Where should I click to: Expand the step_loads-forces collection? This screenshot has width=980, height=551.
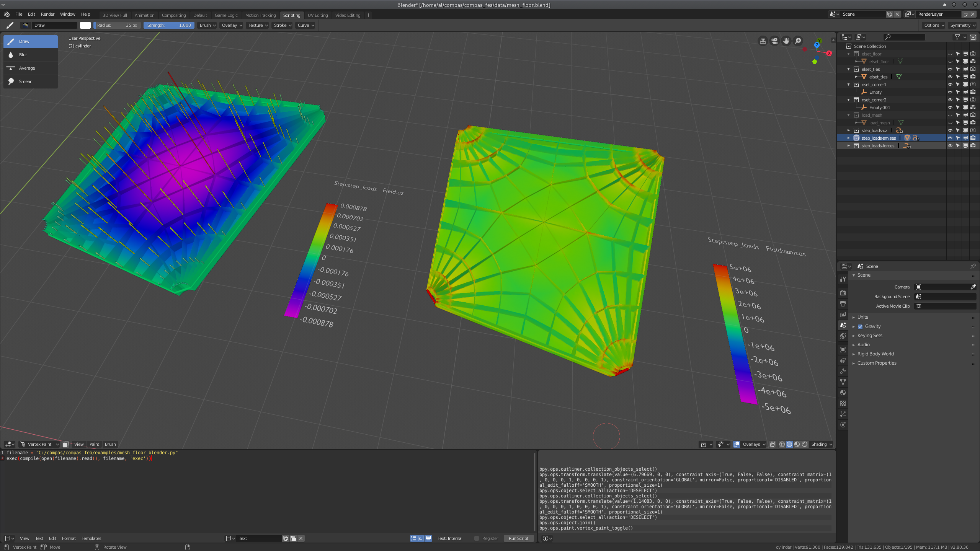(x=849, y=146)
